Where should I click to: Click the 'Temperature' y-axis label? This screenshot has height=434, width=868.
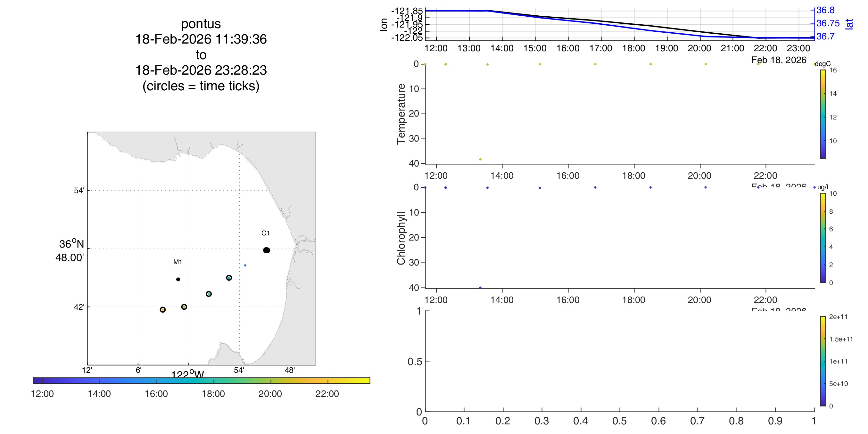[x=401, y=114]
